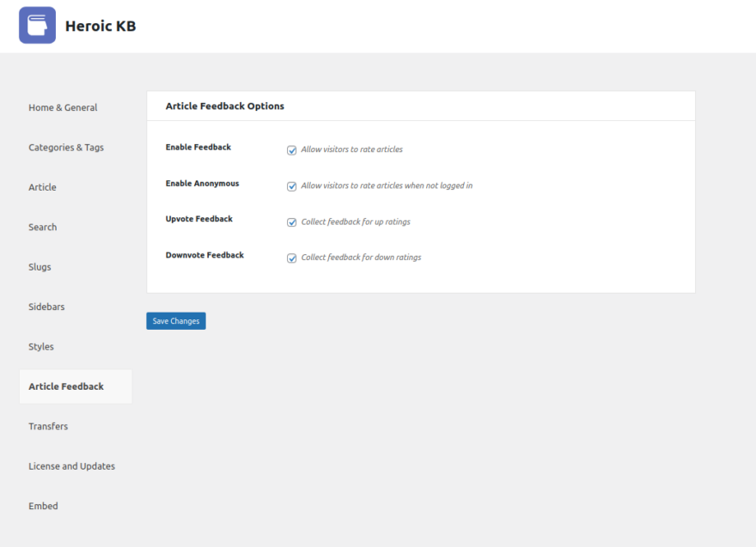The height and width of the screenshot is (547, 756).
Task: Select the Styles settings section
Action: [x=40, y=346]
